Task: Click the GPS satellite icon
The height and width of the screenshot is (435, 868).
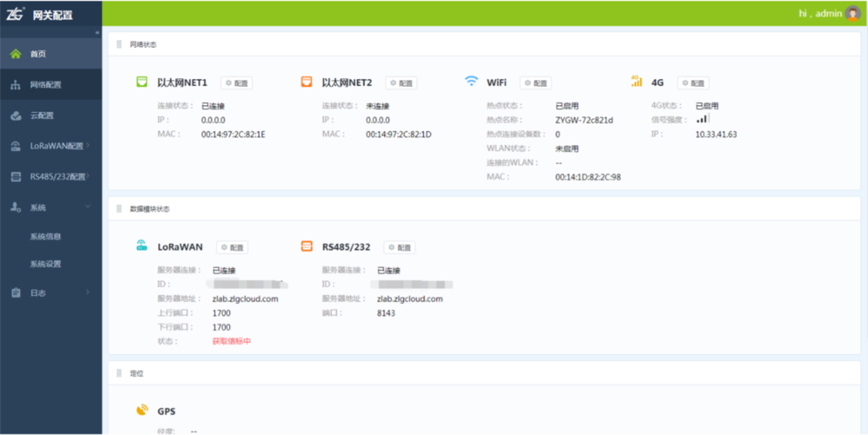Action: [142, 410]
